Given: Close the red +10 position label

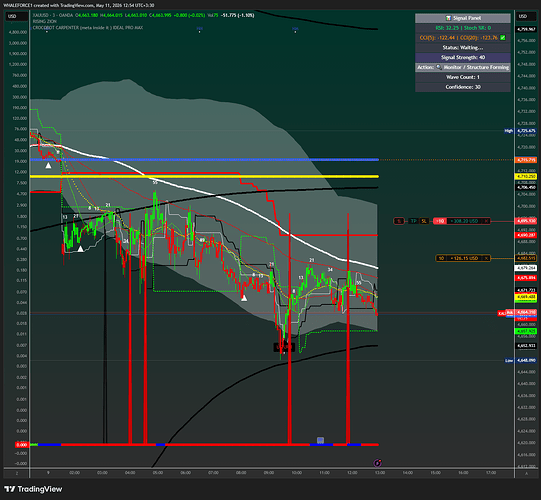Looking at the screenshot, I should pyautogui.click(x=486, y=221).
